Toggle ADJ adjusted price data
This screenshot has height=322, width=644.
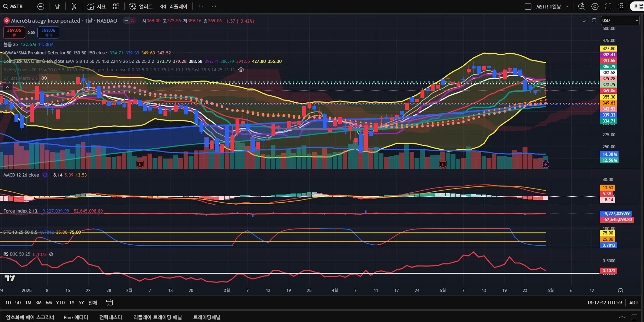click(633, 303)
